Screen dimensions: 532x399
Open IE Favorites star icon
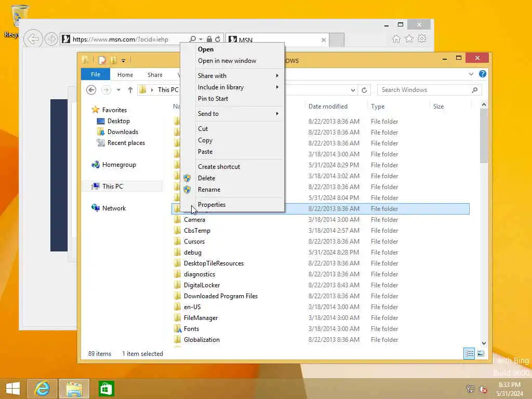(x=409, y=38)
